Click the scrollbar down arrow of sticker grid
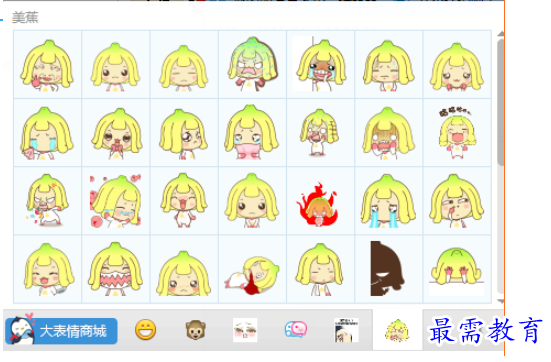Viewport: 551px width, 362px height. [x=501, y=301]
